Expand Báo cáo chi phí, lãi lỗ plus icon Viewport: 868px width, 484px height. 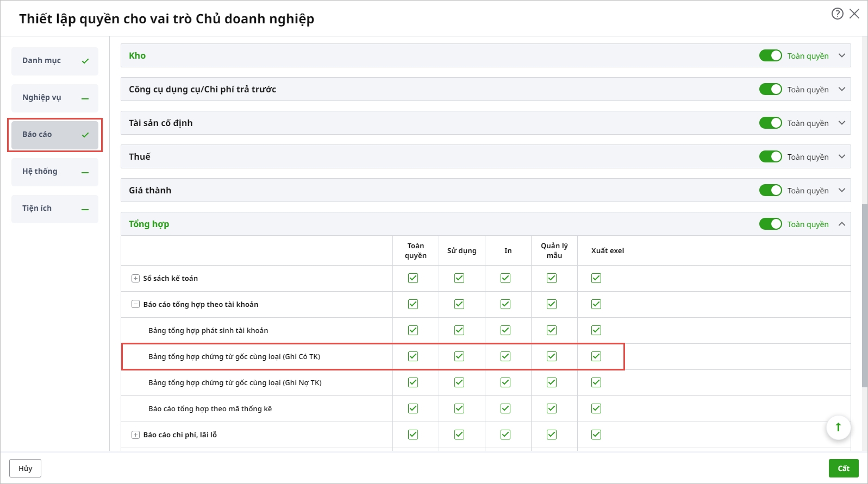(x=135, y=435)
